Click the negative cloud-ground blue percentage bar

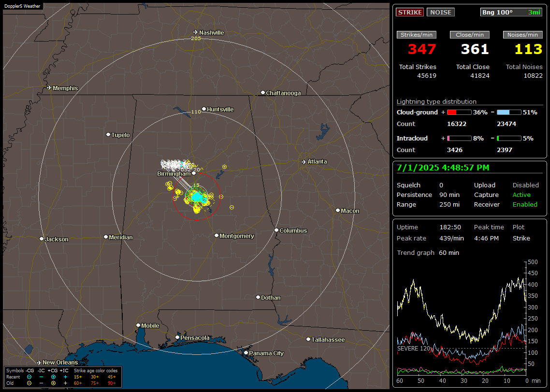click(509, 112)
